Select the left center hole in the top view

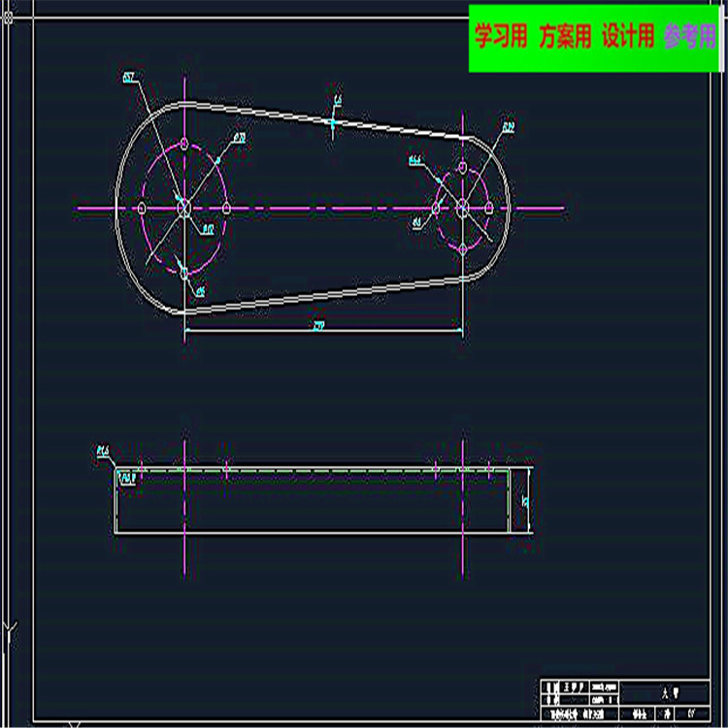[x=184, y=208]
